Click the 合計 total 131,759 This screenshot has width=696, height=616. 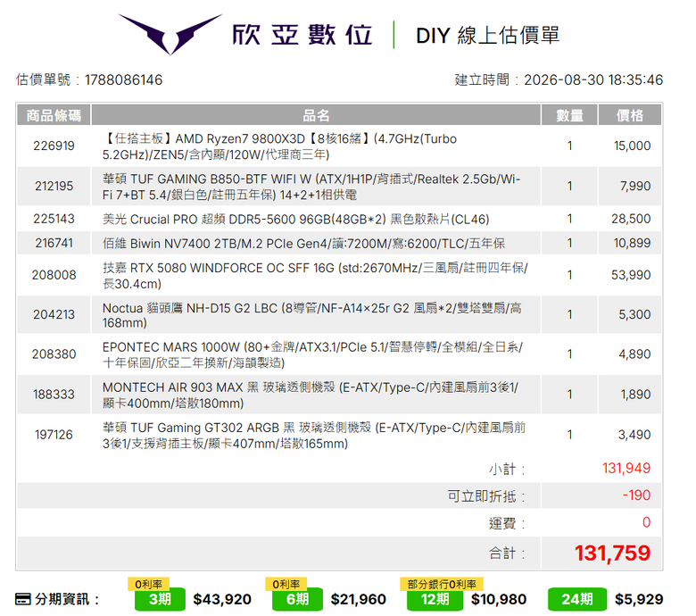[x=612, y=553]
